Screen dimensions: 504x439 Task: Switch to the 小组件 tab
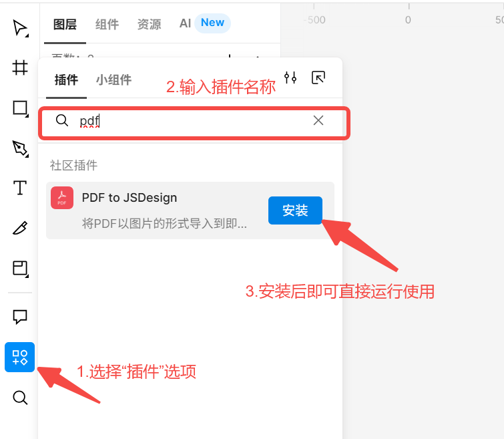point(113,80)
